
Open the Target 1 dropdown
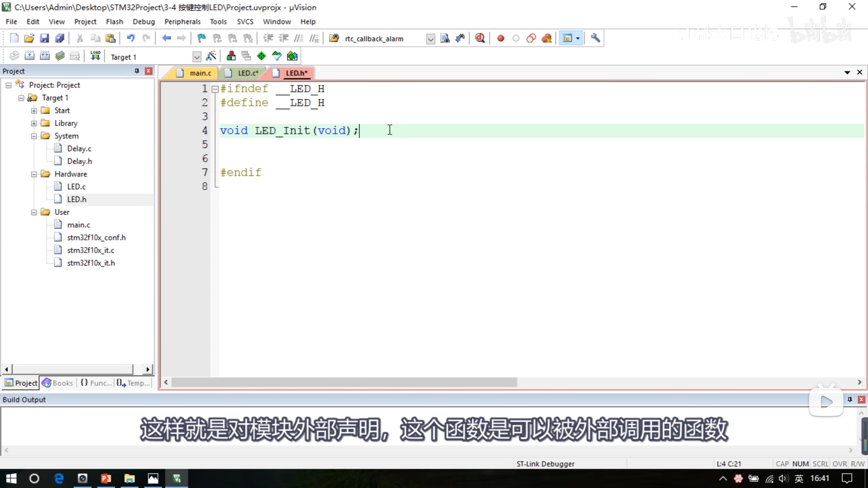[x=197, y=57]
